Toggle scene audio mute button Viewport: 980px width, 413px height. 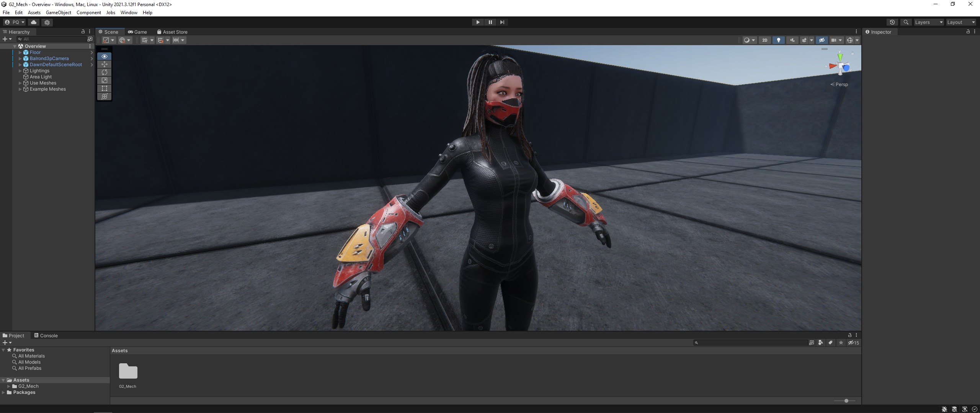[x=792, y=40]
